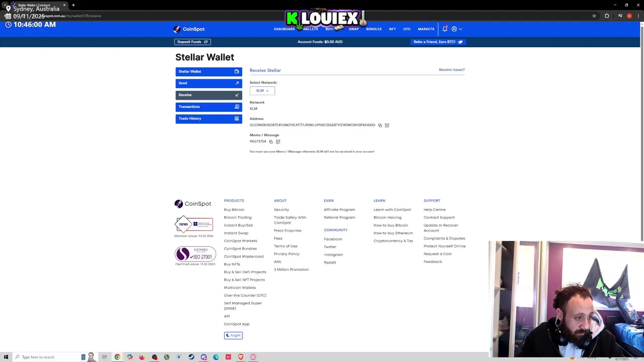Open the Send sidebar button

coord(208,83)
